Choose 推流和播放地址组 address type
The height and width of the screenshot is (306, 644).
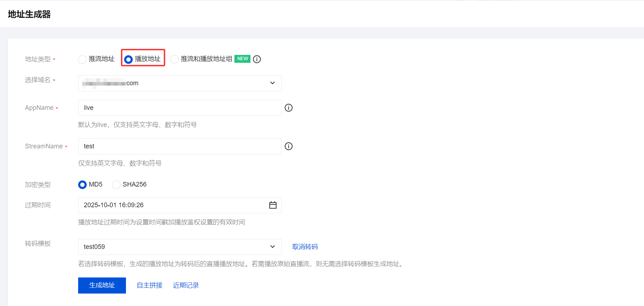point(174,59)
